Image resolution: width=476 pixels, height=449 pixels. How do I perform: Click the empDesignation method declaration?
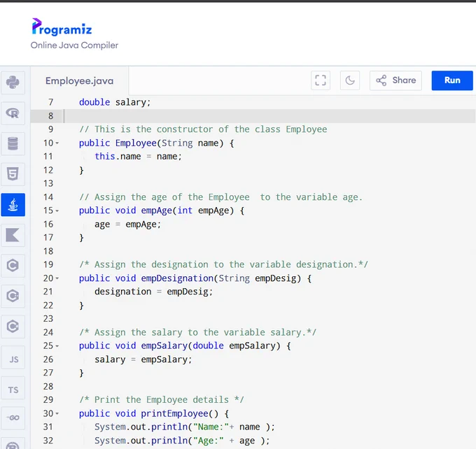coord(195,278)
